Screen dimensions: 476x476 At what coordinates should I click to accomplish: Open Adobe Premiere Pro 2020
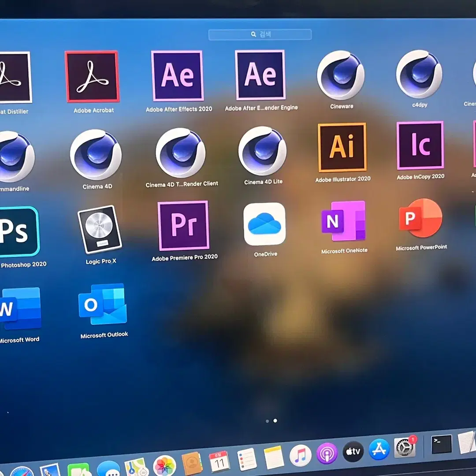[183, 226]
